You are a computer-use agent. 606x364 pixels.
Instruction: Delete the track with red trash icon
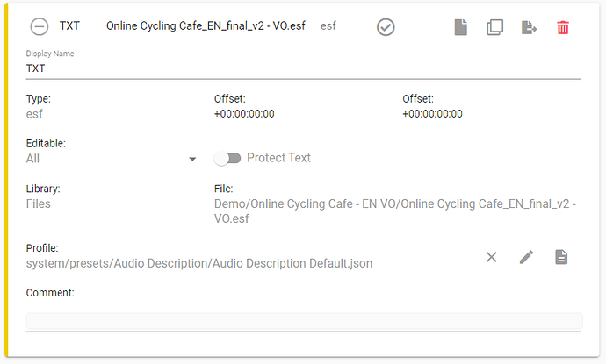point(563,27)
